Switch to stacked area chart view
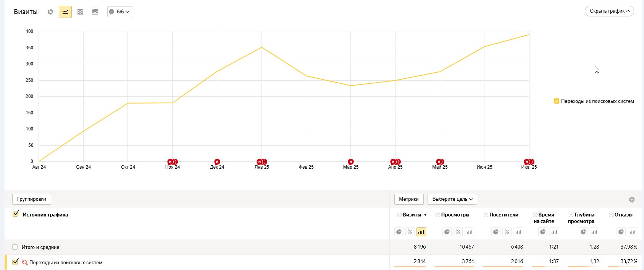 coord(80,12)
